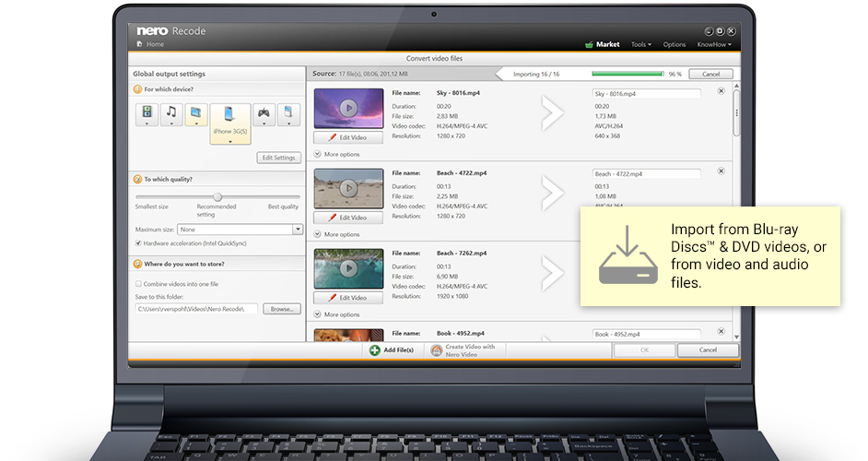Click the Beach - 4722.mp4 output name field

pyautogui.click(x=646, y=173)
